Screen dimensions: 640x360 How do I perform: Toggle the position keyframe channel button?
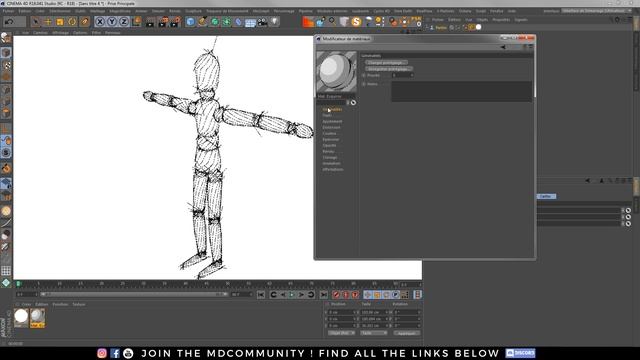(x=368, y=295)
